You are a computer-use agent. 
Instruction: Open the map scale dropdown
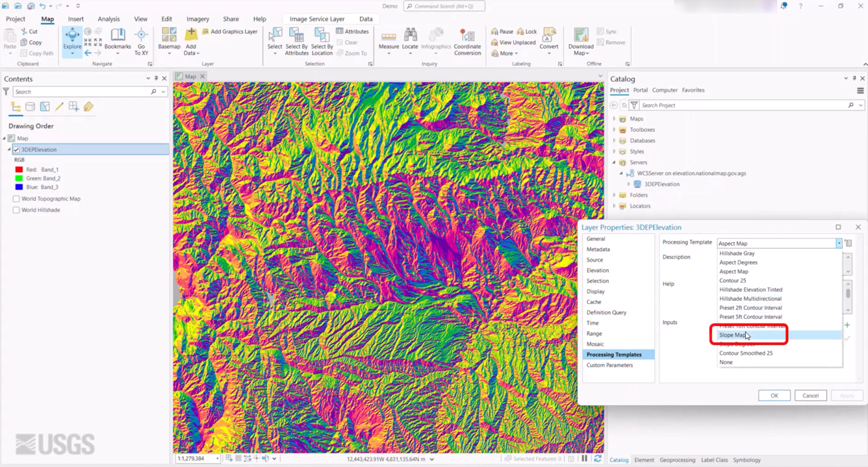(217, 459)
